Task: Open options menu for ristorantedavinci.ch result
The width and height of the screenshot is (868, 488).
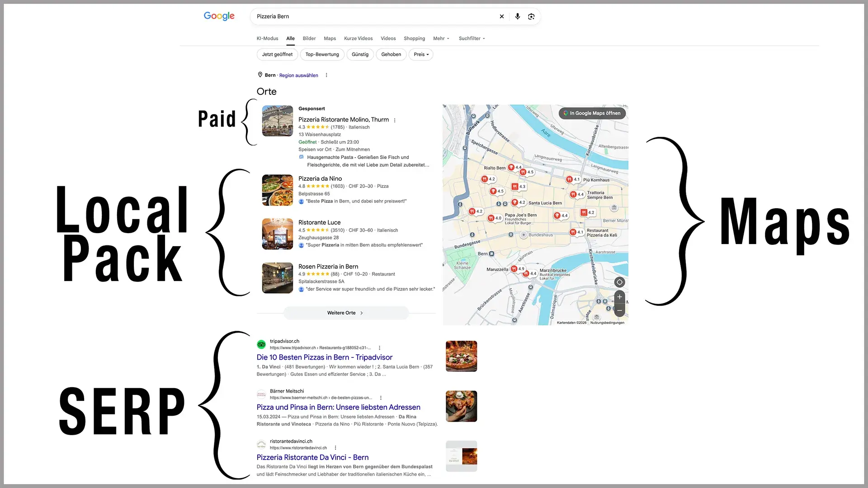Action: tap(335, 448)
